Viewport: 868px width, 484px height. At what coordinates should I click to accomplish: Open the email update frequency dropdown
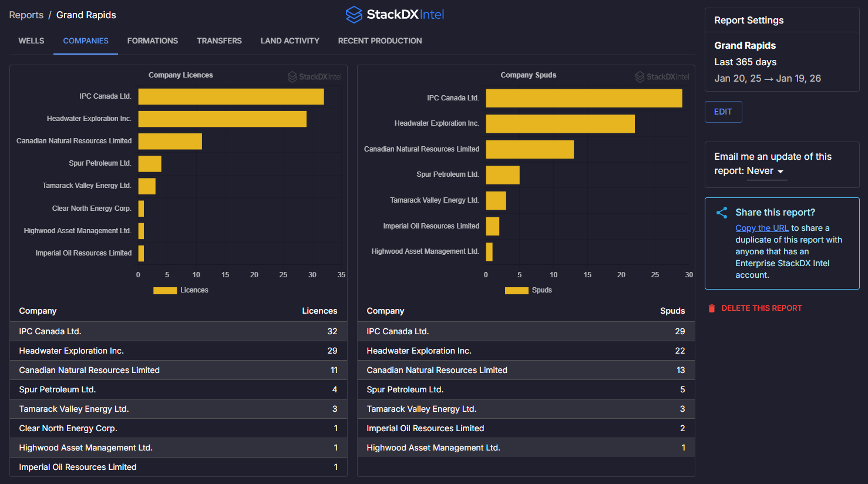pyautogui.click(x=766, y=171)
